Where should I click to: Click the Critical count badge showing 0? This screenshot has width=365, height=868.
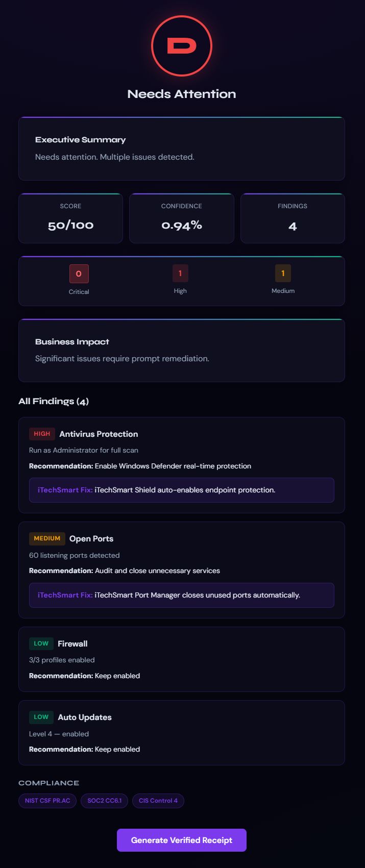point(79,274)
